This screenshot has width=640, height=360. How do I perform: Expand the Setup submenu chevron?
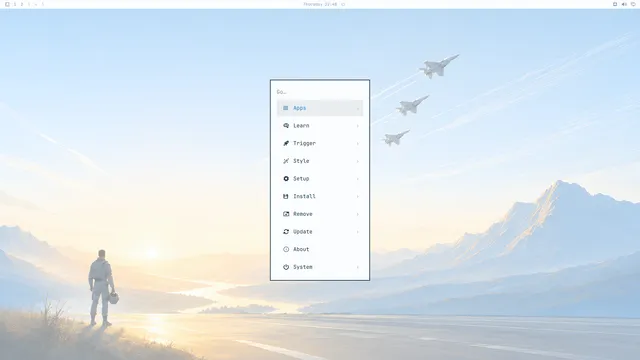[x=358, y=179]
